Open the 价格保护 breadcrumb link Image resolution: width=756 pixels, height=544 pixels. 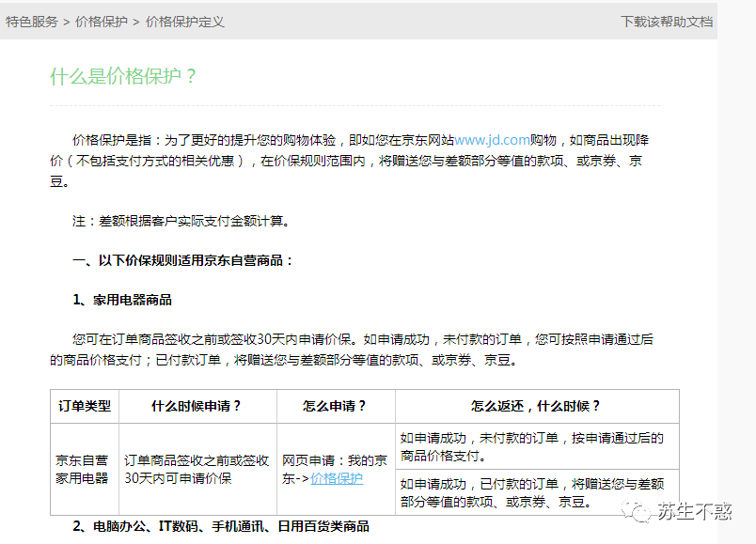click(102, 22)
